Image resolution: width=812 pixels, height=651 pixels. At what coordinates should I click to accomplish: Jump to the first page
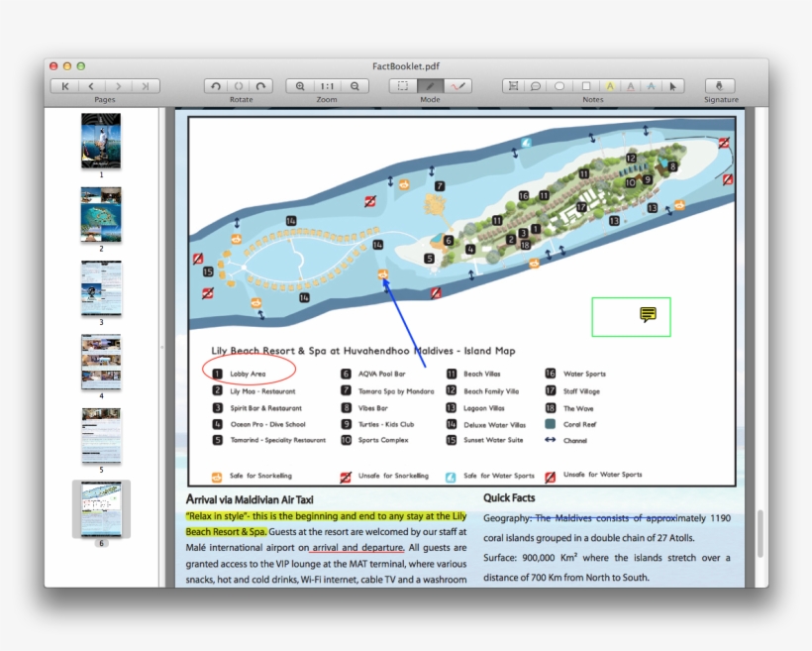coord(66,86)
